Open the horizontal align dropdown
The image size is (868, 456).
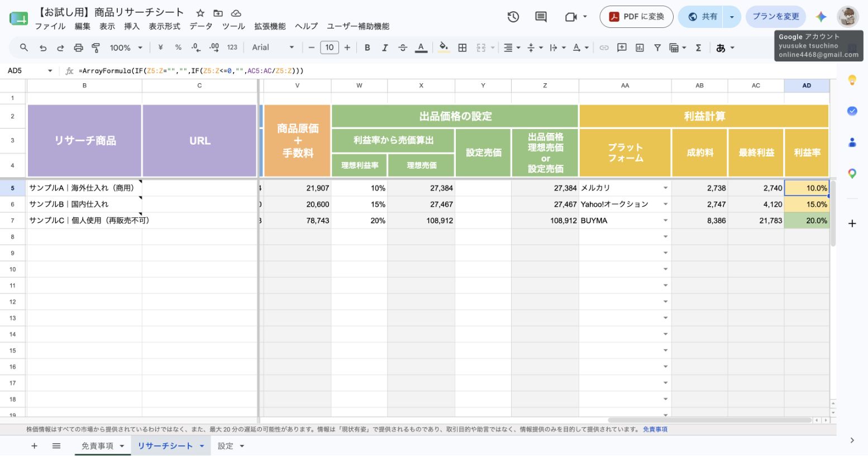pos(512,47)
